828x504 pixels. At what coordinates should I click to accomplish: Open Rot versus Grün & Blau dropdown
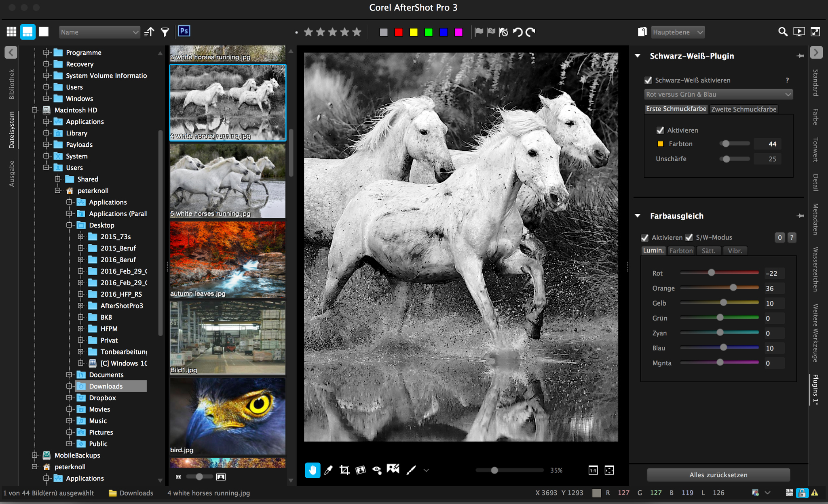click(718, 94)
